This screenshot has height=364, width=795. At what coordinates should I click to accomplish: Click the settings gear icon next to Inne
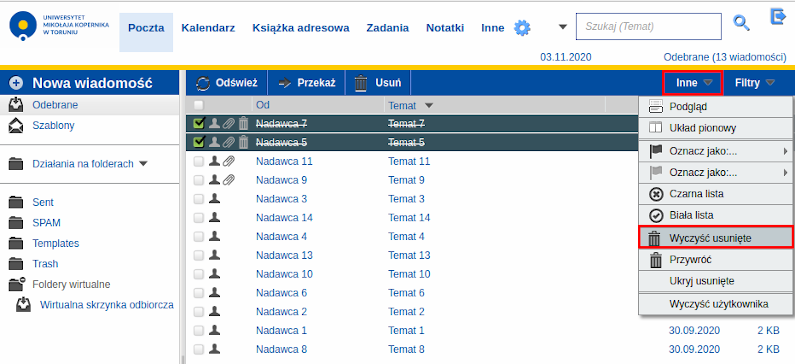522,27
